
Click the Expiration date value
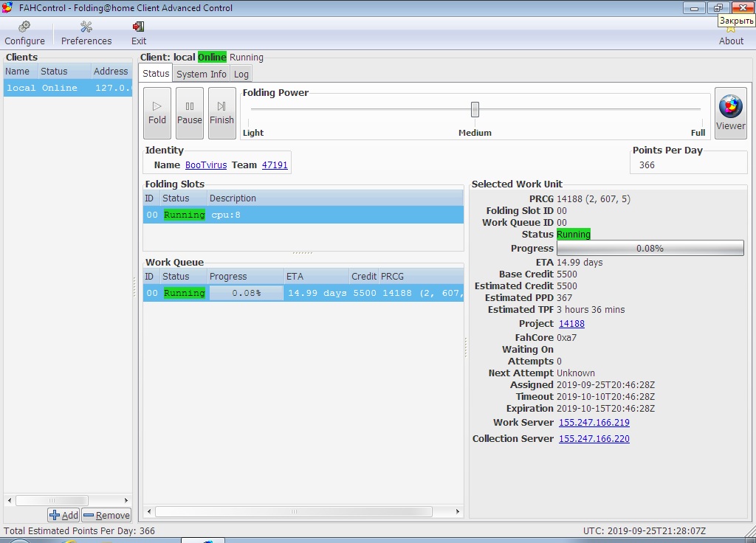(x=605, y=409)
